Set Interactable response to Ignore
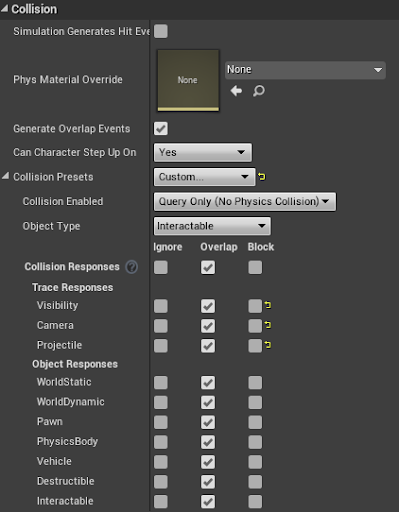399x512 pixels. click(x=161, y=502)
